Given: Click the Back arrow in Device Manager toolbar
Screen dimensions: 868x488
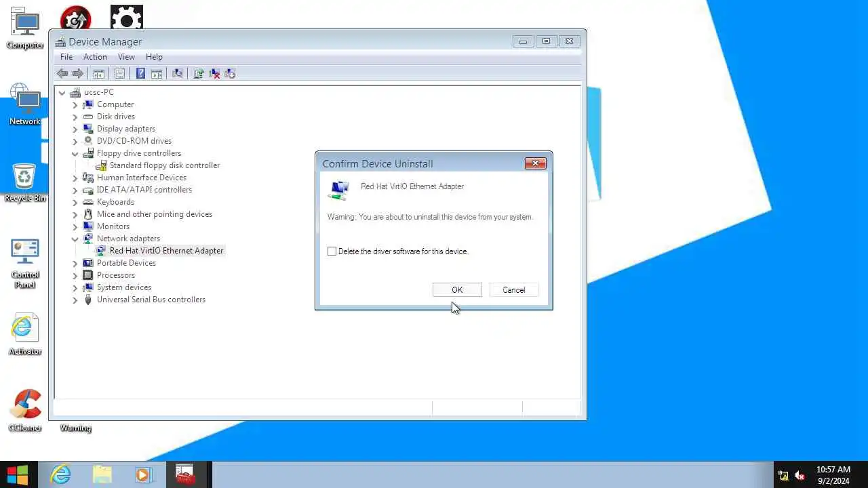Looking at the screenshot, I should [62, 73].
